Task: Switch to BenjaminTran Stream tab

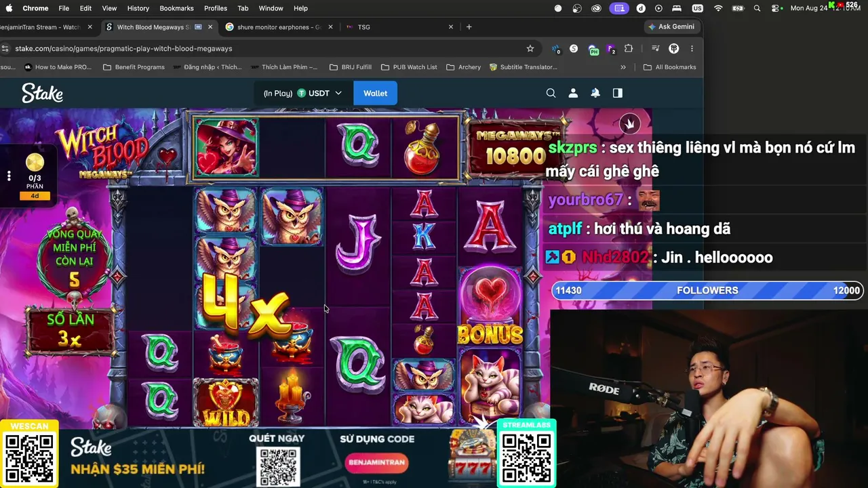Action: pos(45,27)
